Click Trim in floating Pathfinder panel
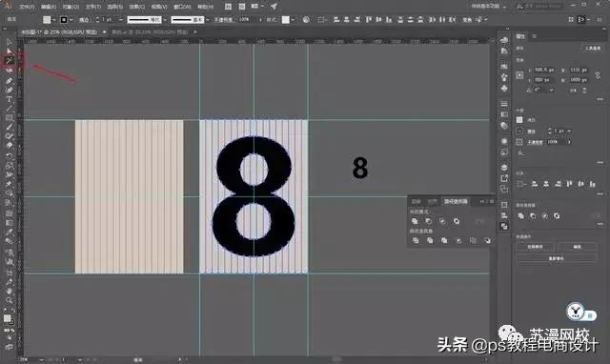This screenshot has width=610, height=364. pos(430,241)
